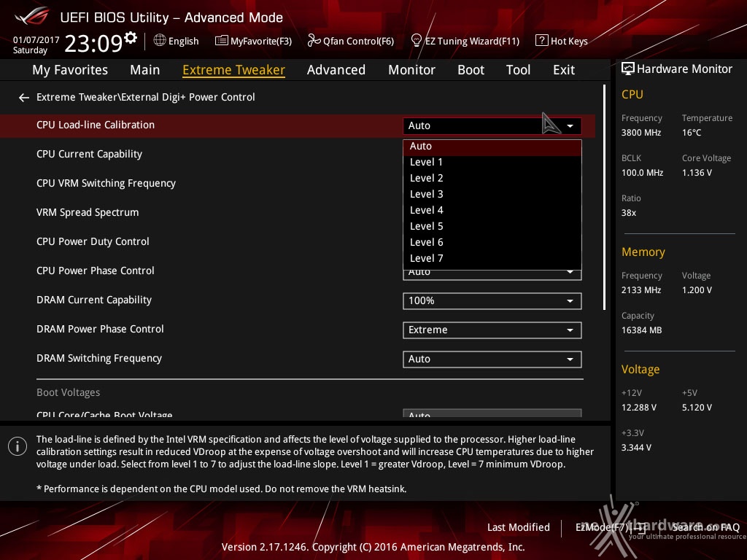Screen dimensions: 747x560
Task: Switch to Boot tab
Action: (x=471, y=70)
